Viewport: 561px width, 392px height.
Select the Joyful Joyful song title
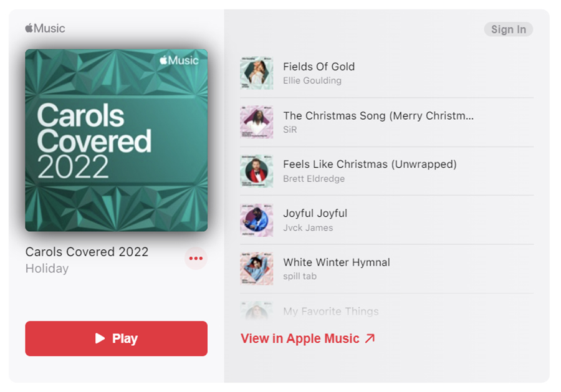point(315,213)
